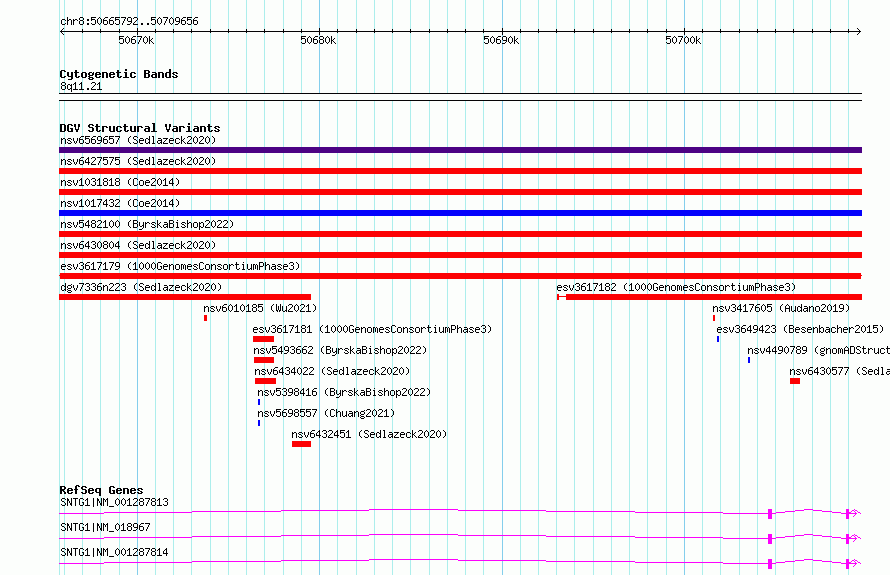Click the nsv1031818 (Coe2014) label

[120, 182]
